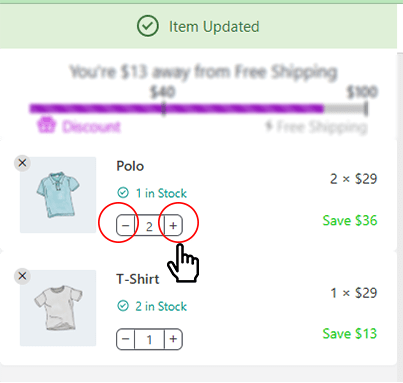The image size is (403, 383).
Task: Click the Polo in-stock check icon
Action: pos(123,193)
